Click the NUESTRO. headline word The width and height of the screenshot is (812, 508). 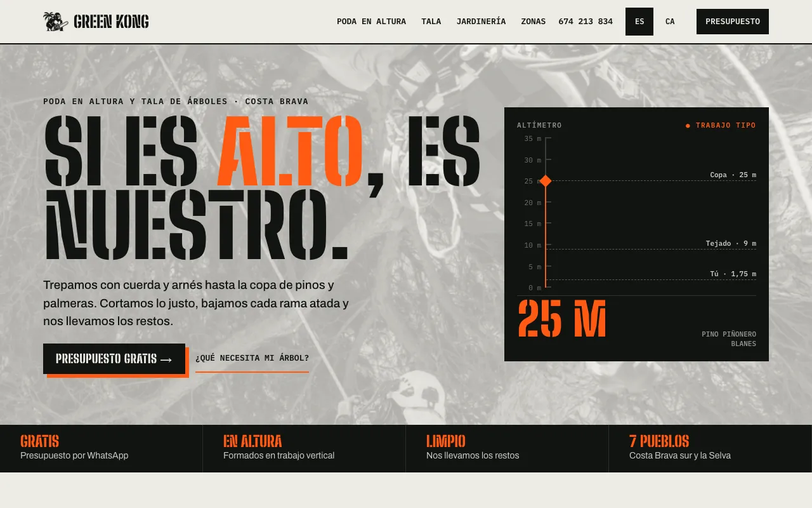tap(196, 224)
